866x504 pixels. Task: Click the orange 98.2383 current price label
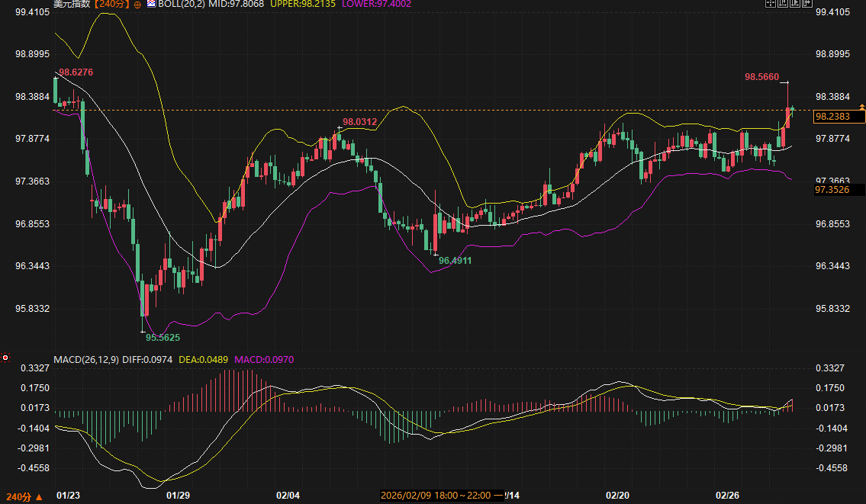[x=839, y=117]
